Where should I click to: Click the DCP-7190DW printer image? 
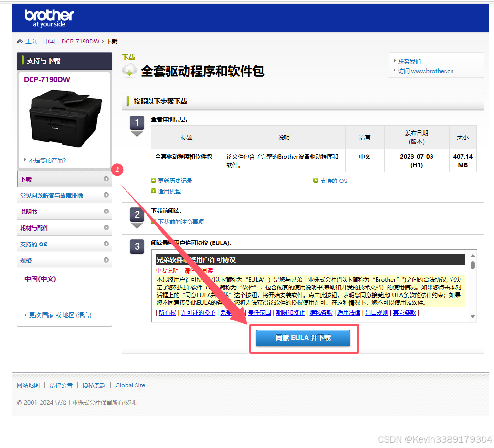(65, 118)
